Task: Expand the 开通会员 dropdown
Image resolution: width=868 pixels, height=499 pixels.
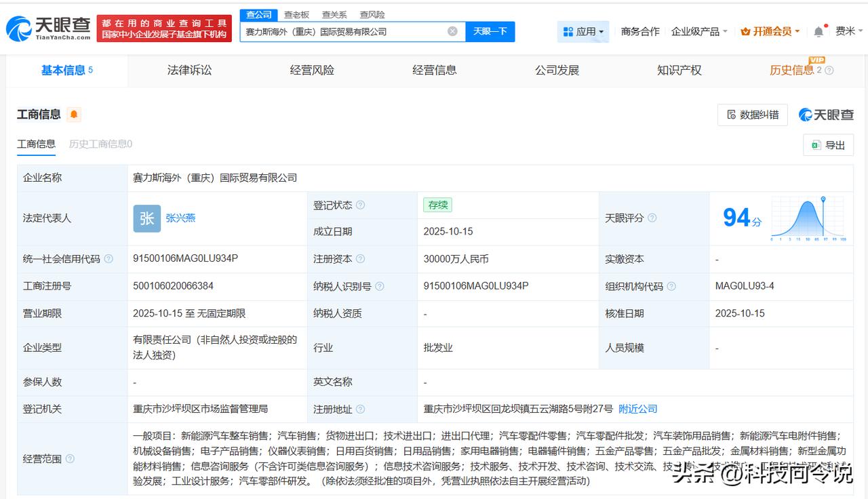Action: (x=770, y=31)
